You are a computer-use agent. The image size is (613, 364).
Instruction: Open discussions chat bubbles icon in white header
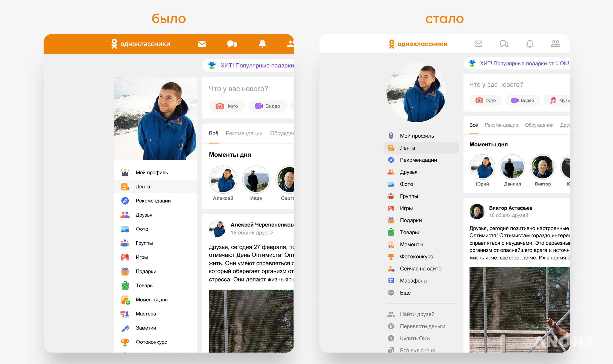pos(504,44)
